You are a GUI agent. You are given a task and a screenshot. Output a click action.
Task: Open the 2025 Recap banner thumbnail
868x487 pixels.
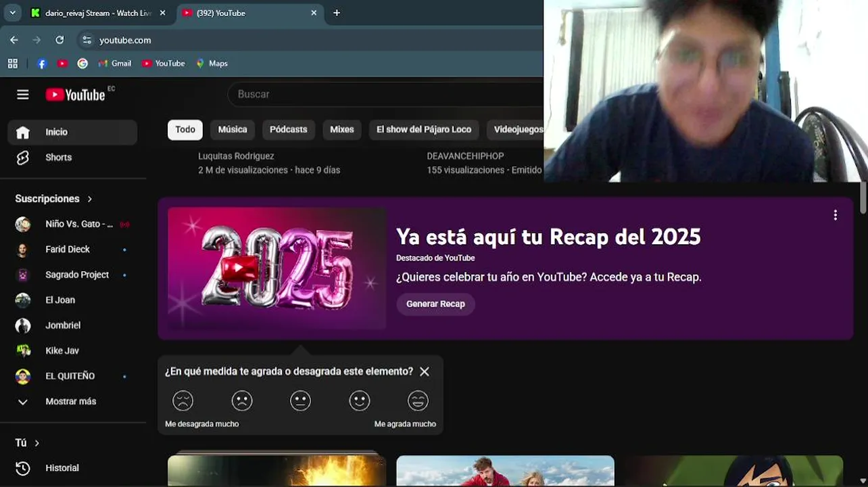[277, 269]
